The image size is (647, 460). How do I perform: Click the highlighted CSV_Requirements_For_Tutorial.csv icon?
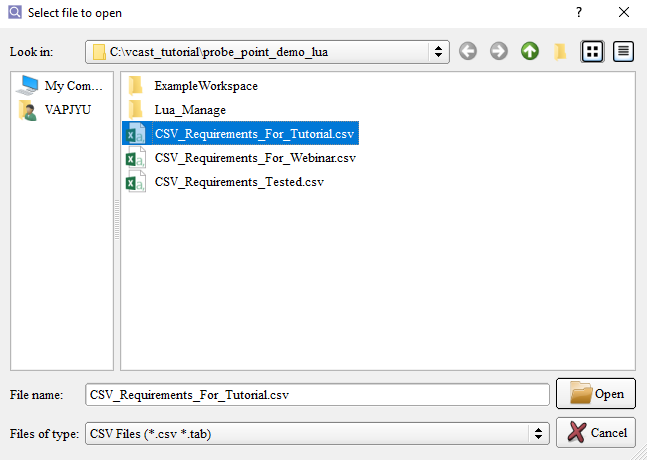(135, 134)
